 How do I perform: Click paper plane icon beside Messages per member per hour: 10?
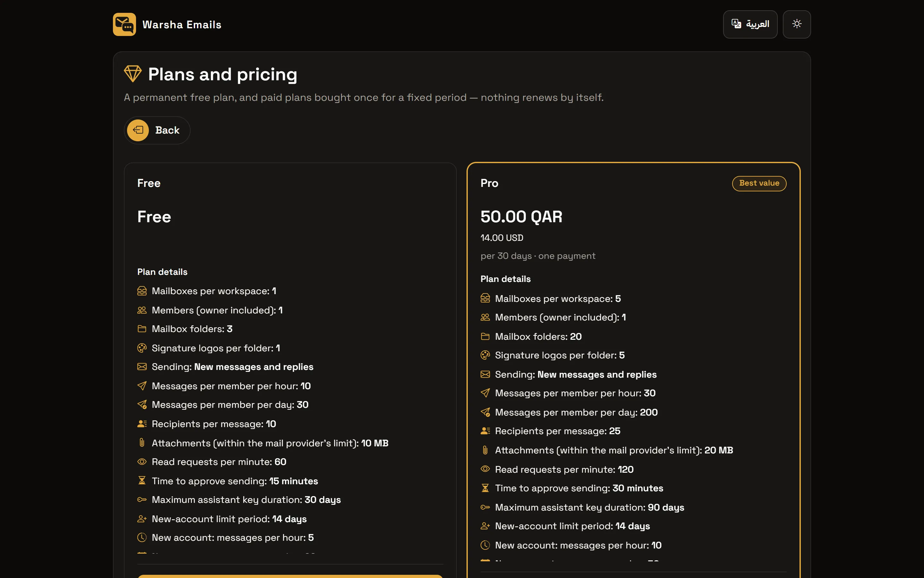pos(142,386)
